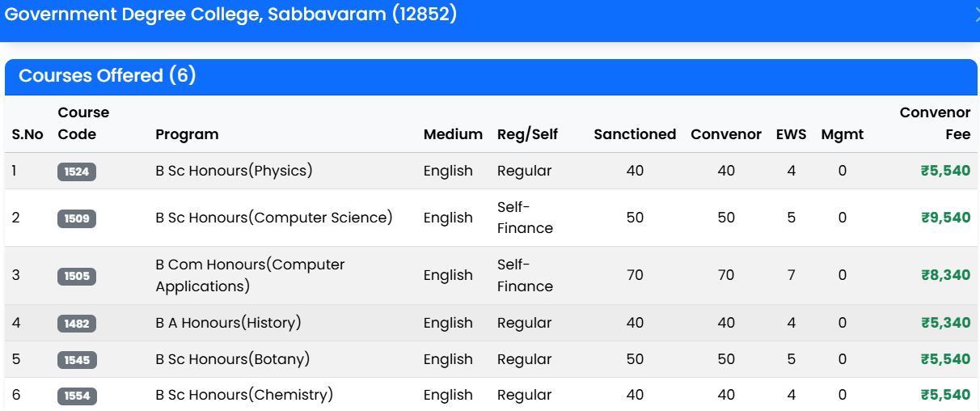Screen dimensions: 980x411
Task: Select the B Sc Honours(Chemistry) row
Action: coord(491,394)
